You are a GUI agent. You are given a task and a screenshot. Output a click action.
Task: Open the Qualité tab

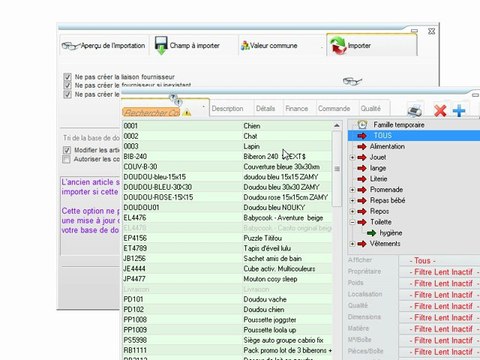[371, 109]
